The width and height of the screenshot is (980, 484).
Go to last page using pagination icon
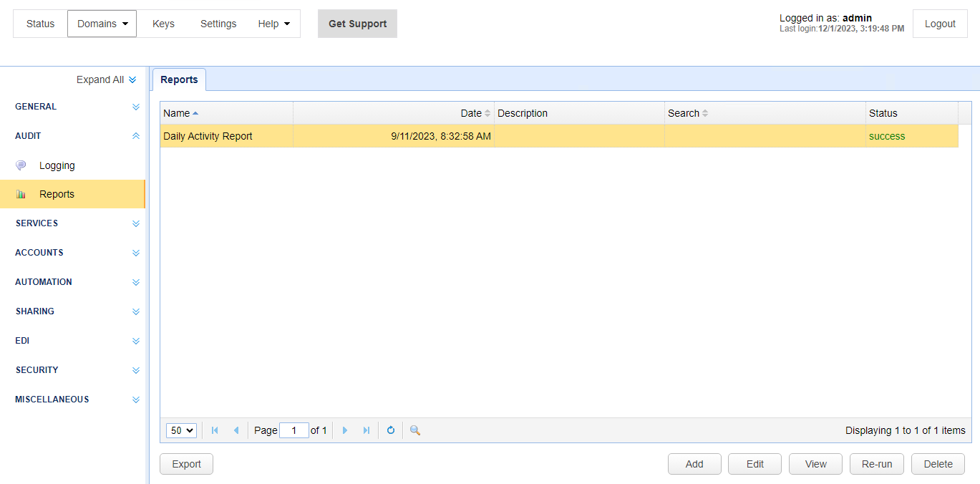click(x=367, y=430)
